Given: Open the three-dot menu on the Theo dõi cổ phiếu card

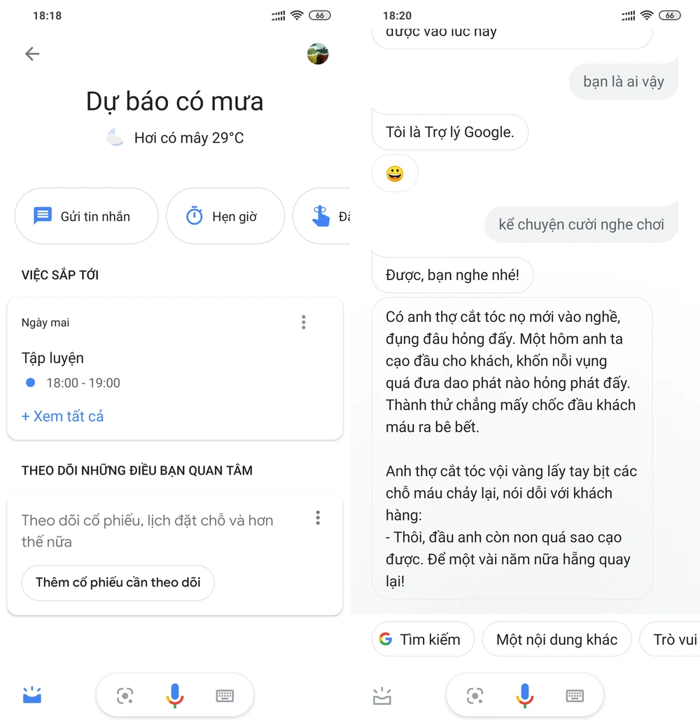Looking at the screenshot, I should [x=318, y=518].
